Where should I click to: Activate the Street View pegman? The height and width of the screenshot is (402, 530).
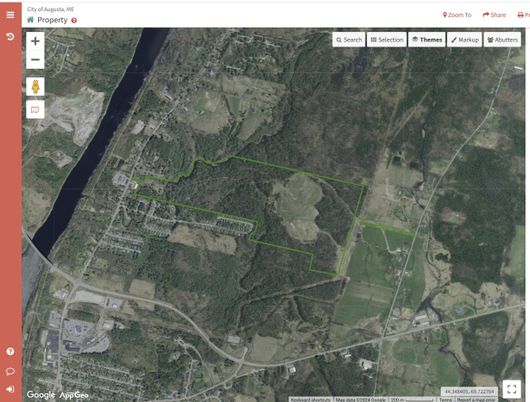tap(35, 87)
